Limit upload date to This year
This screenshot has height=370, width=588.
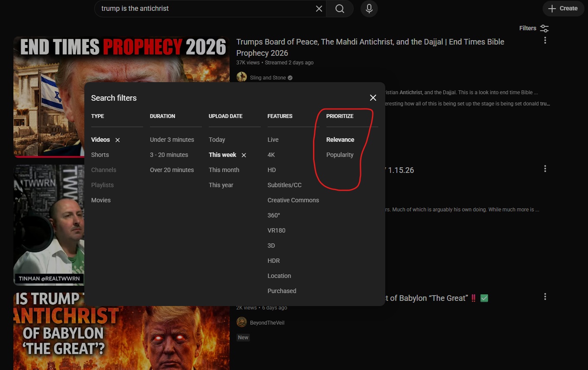221,185
